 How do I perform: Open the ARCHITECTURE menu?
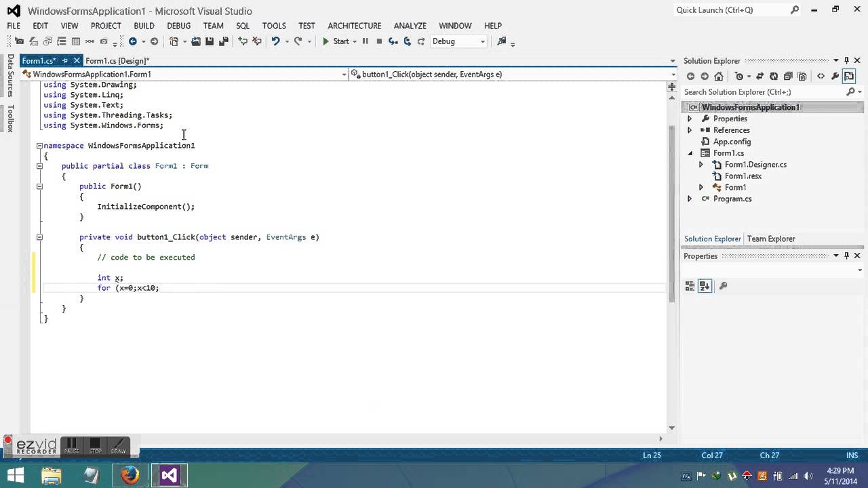(x=355, y=26)
